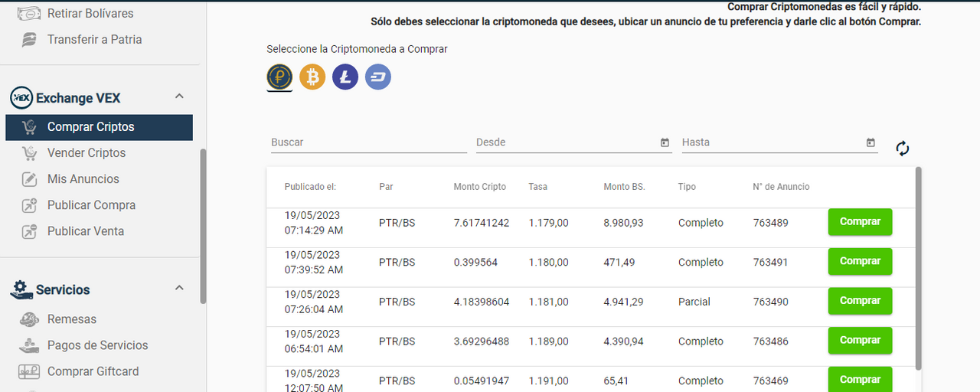The width and height of the screenshot is (980, 392).
Task: Click the amount 0.05491947
Action: tap(482, 381)
